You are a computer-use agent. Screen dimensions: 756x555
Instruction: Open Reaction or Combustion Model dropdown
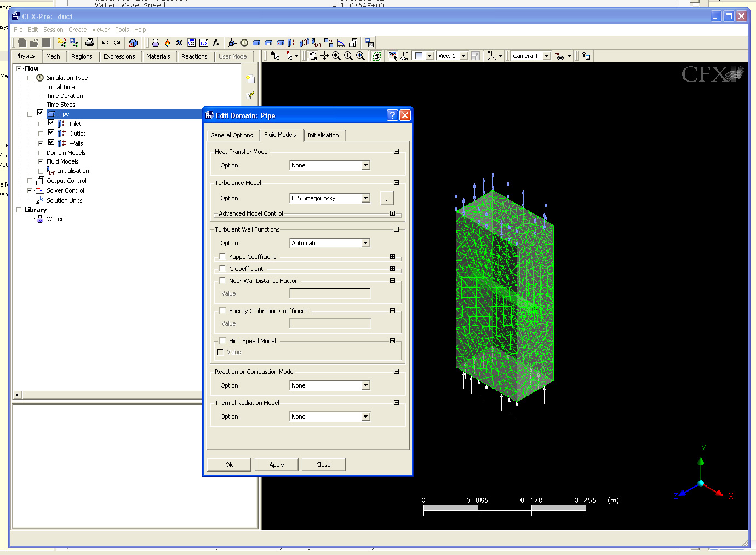click(330, 385)
